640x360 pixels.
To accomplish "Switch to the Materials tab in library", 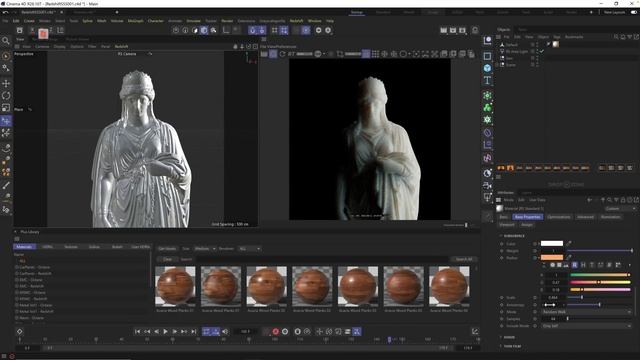I will 24,247.
